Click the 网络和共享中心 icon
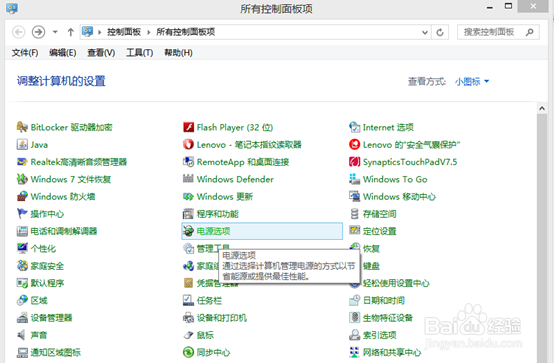554x363 pixels. pos(354,352)
